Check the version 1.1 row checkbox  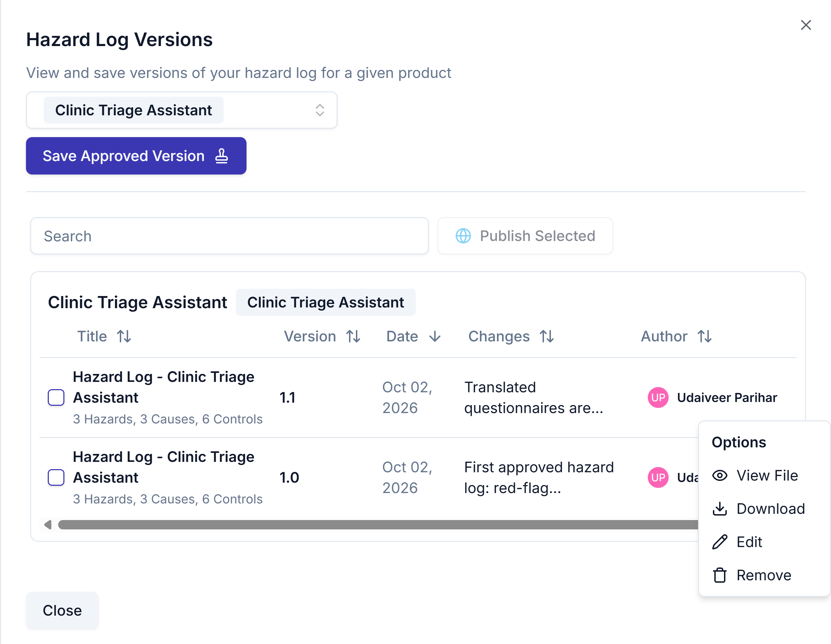click(x=56, y=397)
